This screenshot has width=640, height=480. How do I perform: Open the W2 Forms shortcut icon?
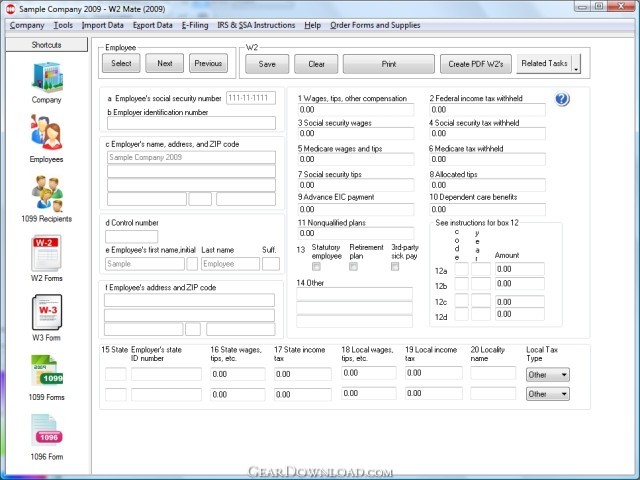pos(47,252)
